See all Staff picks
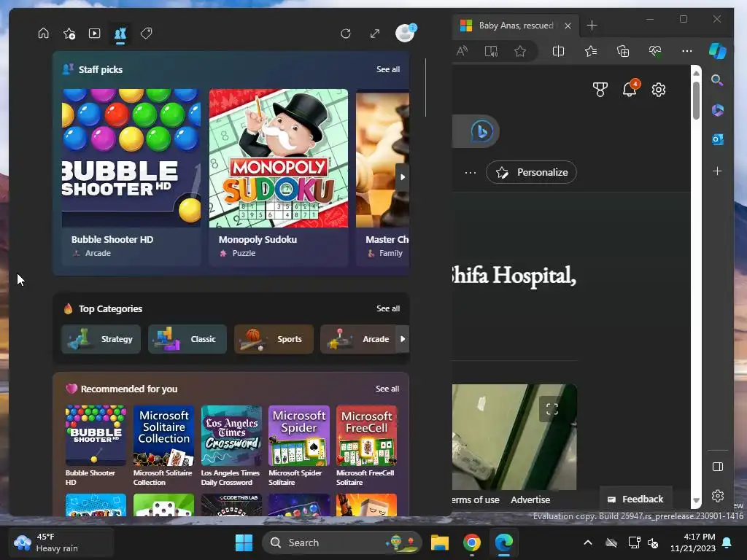This screenshot has width=747, height=560. (x=388, y=69)
